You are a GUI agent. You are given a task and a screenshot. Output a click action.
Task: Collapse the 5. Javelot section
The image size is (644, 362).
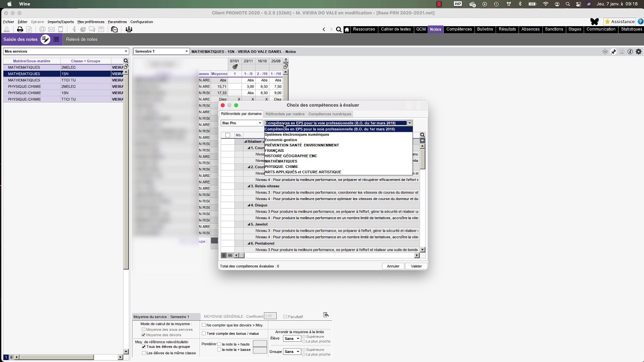tap(249, 224)
